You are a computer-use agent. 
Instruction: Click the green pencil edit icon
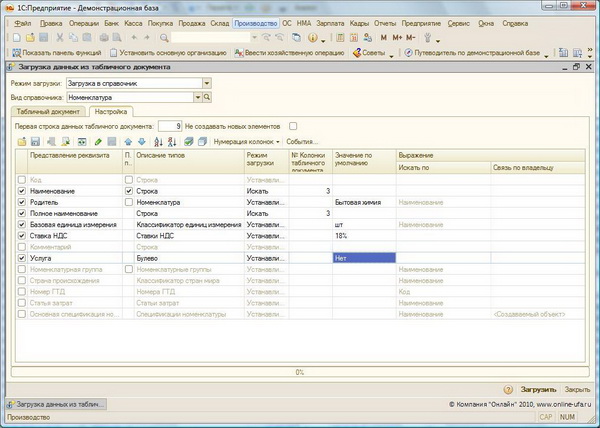[98, 142]
